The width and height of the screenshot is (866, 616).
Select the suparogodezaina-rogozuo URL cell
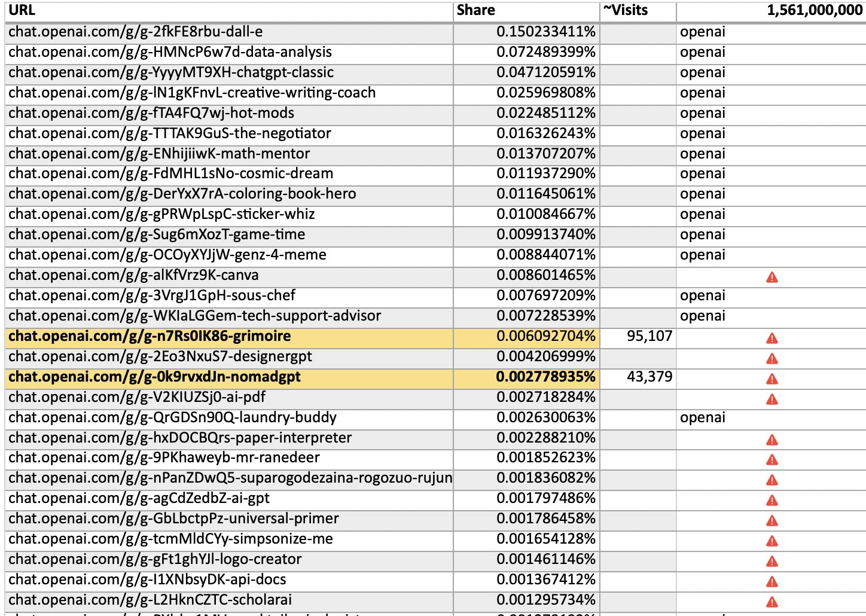[230, 479]
